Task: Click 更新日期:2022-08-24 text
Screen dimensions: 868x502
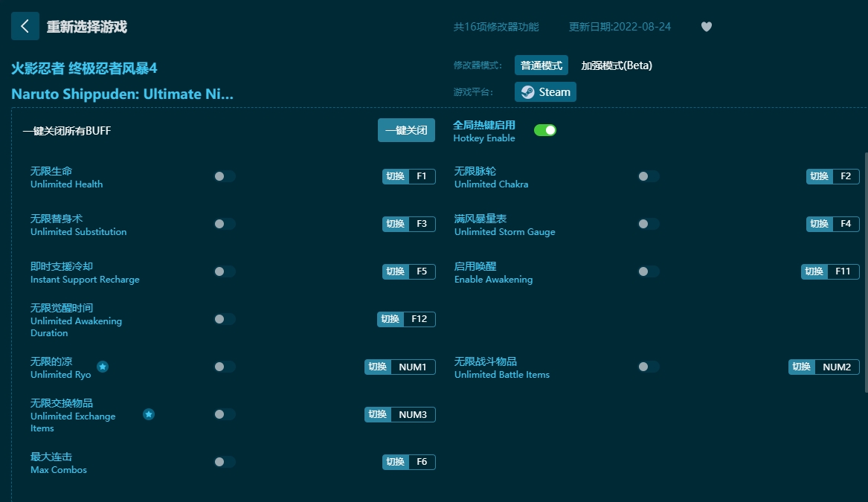Action: [620, 27]
